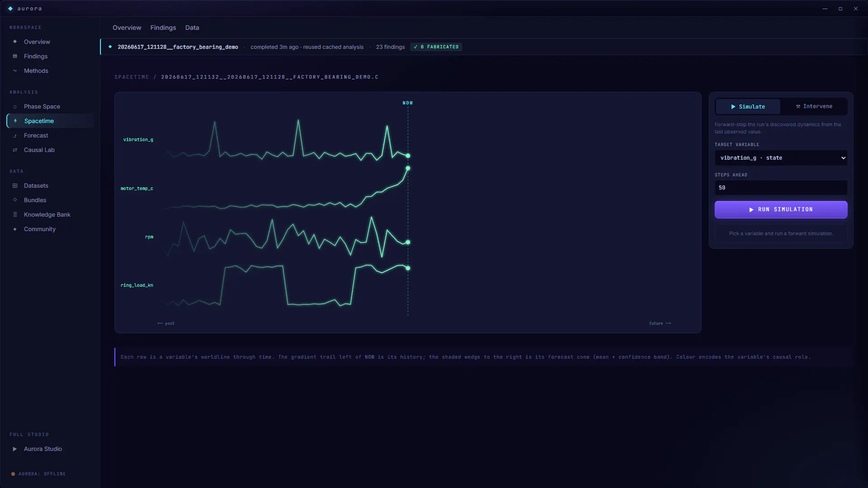Click the offline status dot
868x488 pixels.
[x=13, y=474]
